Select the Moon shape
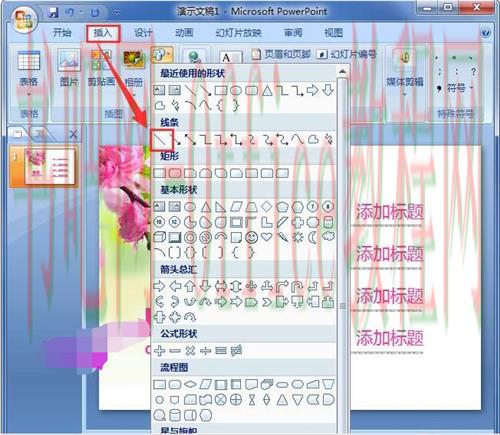The width and height of the screenshot is (500, 435). [x=313, y=237]
